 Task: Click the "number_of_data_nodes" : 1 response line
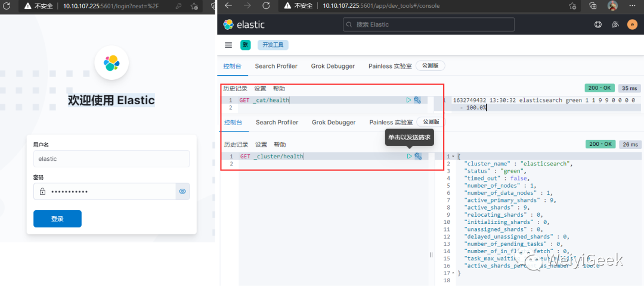tap(509, 193)
